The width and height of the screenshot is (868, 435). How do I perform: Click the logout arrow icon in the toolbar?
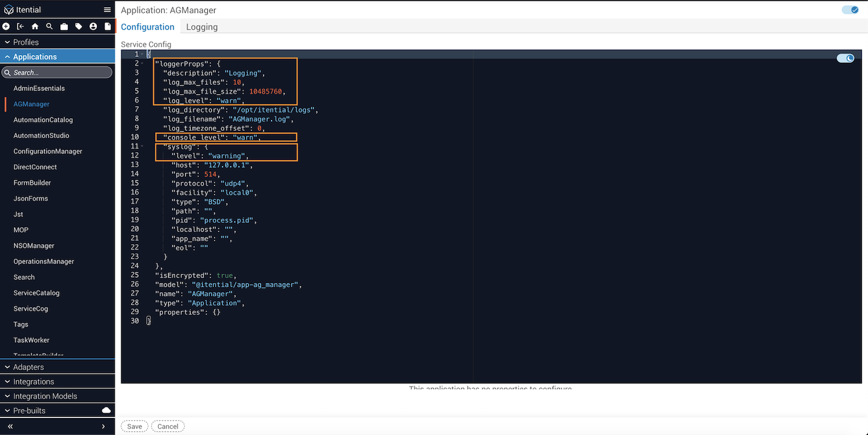[21, 27]
